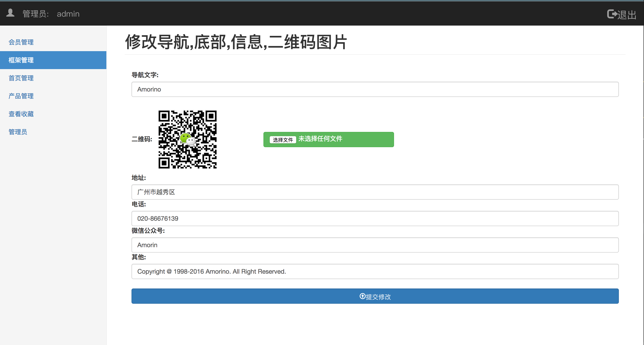Open 管理员 sidebar entry
644x345 pixels.
pos(18,132)
